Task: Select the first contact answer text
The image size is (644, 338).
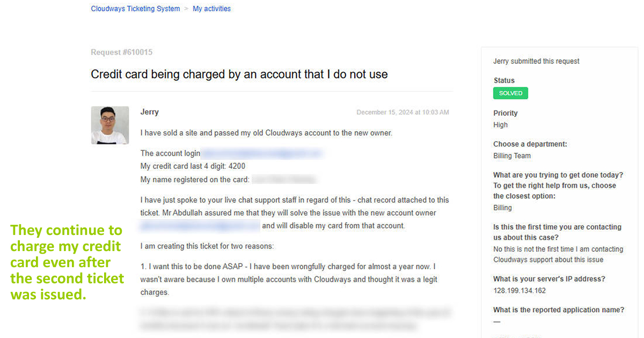Action: coord(558,254)
